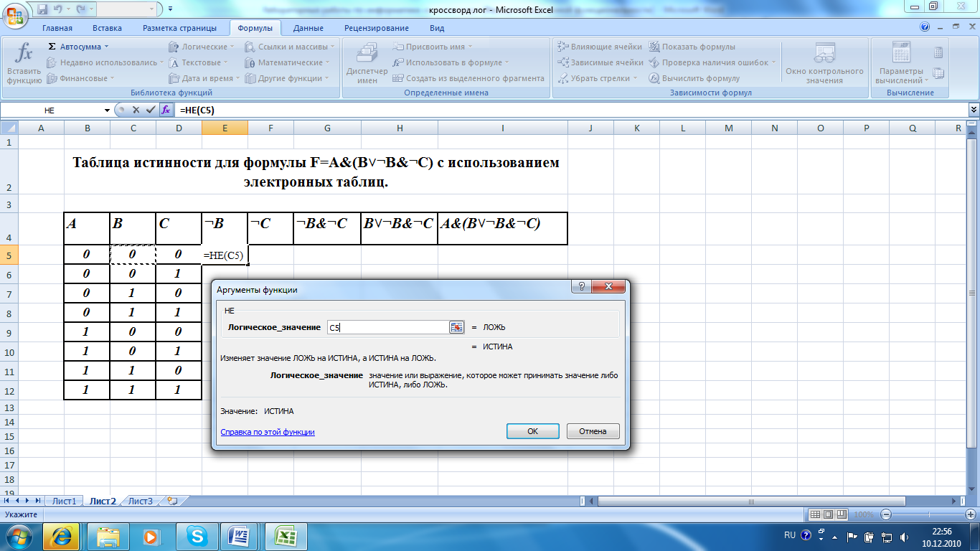980x551 pixels.
Task: Click the Logical_value input field
Action: tap(387, 327)
